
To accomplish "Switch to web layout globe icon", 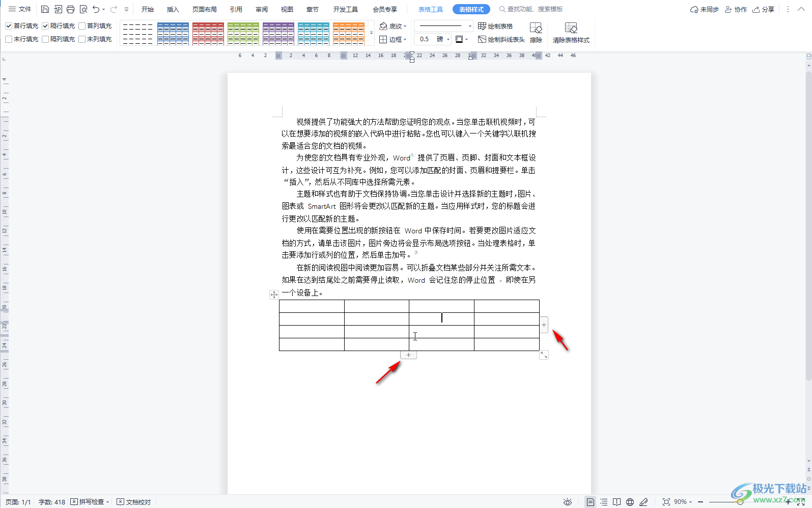I will coord(630,502).
